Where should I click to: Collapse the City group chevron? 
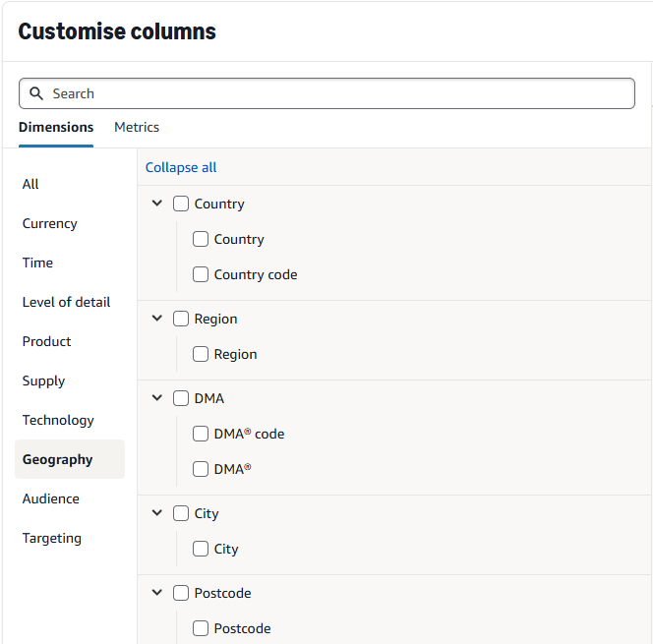tap(157, 513)
